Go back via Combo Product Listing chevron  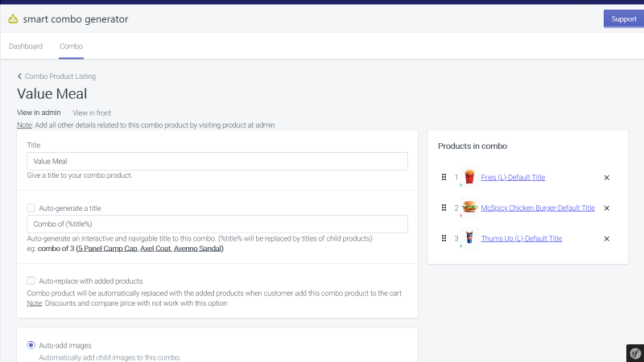click(19, 76)
